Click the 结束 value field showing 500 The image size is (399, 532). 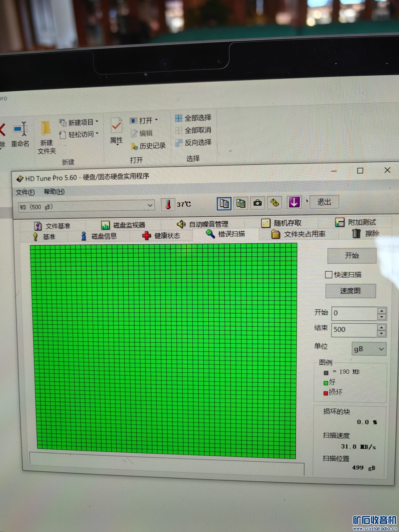click(x=354, y=330)
